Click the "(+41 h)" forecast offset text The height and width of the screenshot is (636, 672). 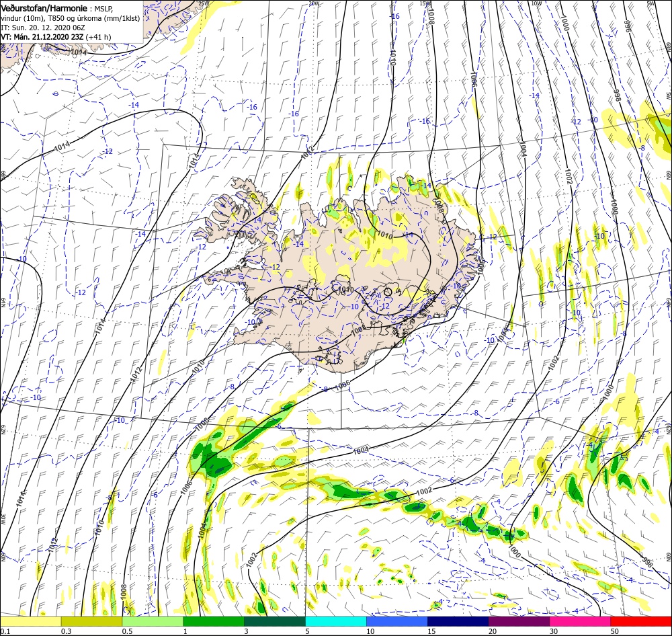pyautogui.click(x=98, y=37)
